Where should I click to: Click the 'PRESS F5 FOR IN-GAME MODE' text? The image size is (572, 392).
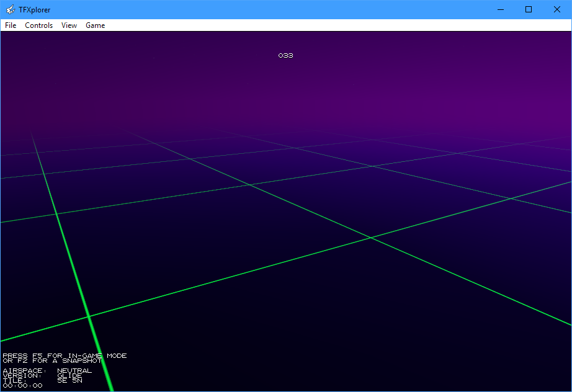pyautogui.click(x=65, y=356)
